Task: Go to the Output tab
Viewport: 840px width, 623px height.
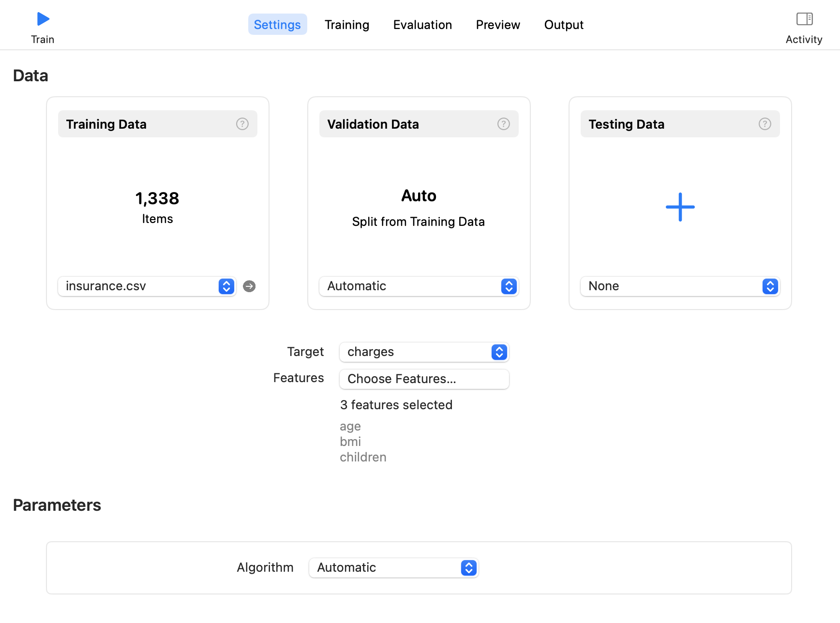Action: pos(564,25)
